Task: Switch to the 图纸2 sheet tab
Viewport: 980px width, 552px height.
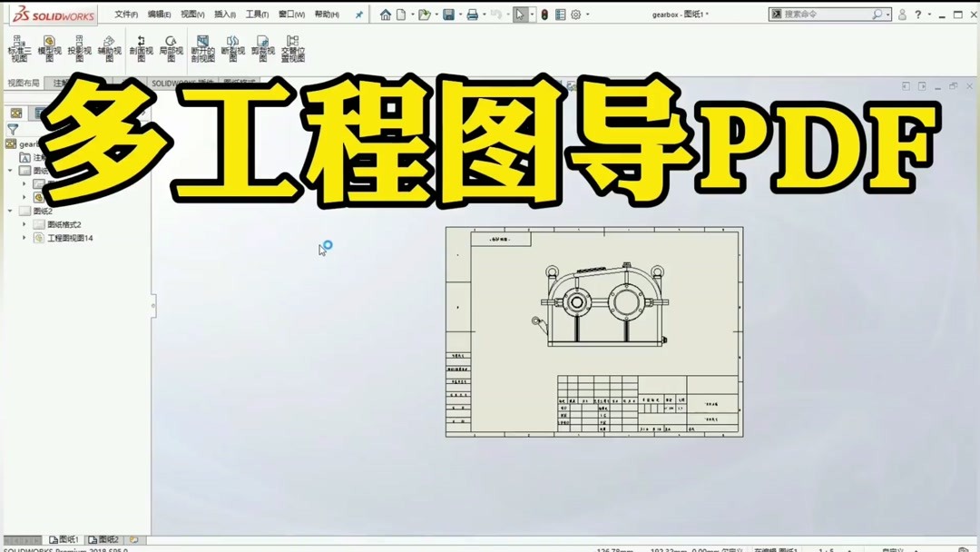Action: (x=103, y=538)
